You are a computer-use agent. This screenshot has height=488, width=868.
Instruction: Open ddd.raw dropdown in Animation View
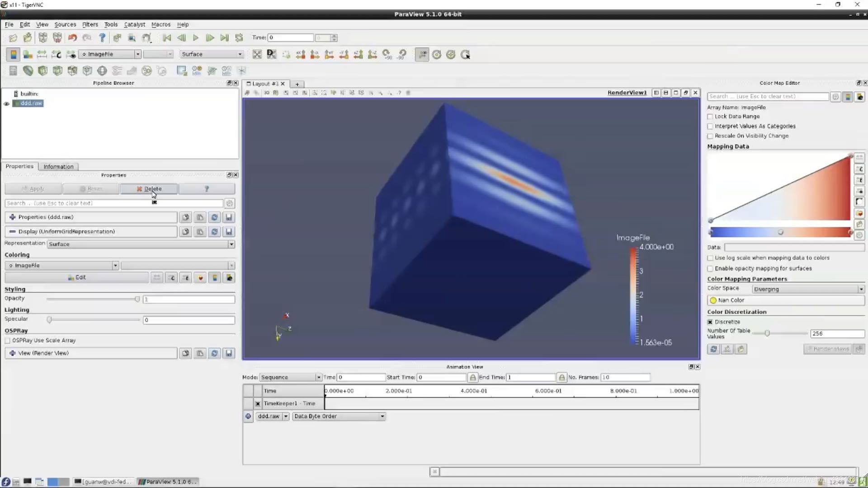tap(273, 416)
